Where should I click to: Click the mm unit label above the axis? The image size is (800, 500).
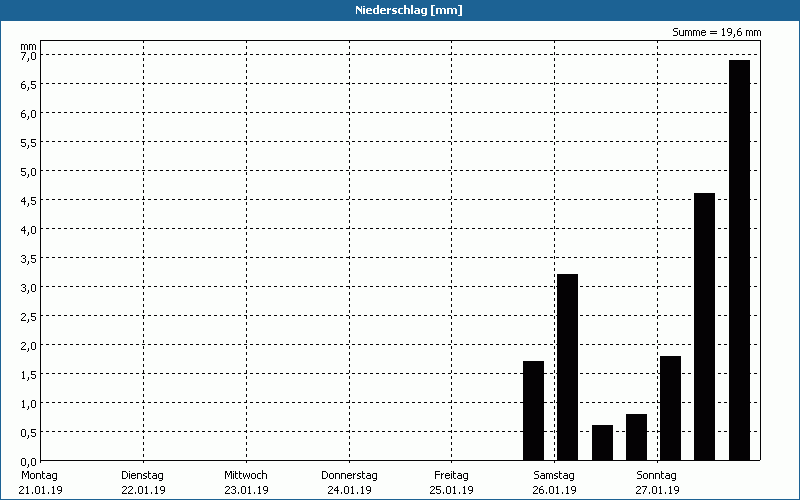[x=28, y=46]
